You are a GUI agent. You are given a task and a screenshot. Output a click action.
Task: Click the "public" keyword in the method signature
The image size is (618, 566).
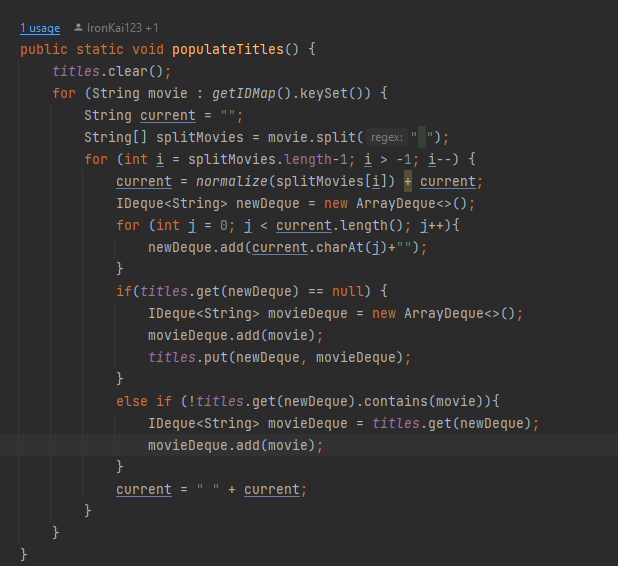43,49
